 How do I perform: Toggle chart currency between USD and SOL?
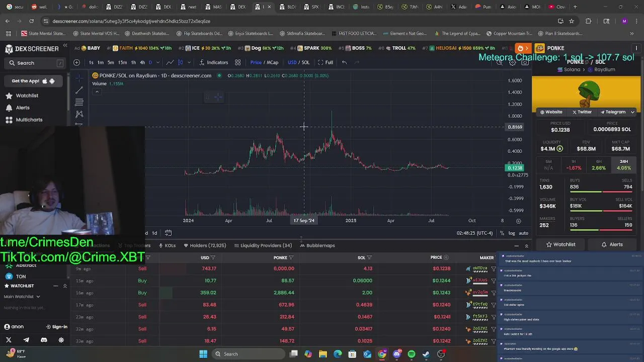click(298, 62)
